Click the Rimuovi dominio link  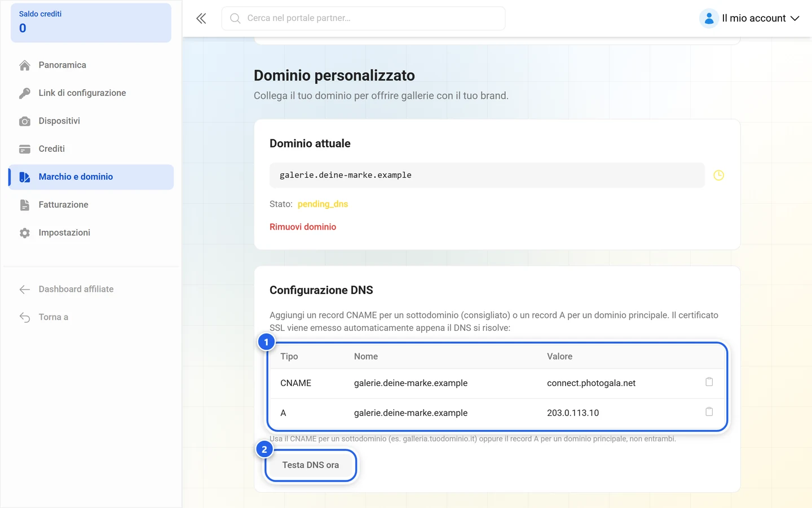(x=303, y=227)
